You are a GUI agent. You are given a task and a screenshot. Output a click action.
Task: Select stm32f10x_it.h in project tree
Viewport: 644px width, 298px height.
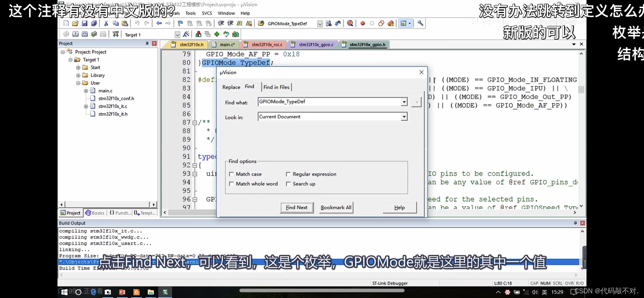[x=113, y=114]
